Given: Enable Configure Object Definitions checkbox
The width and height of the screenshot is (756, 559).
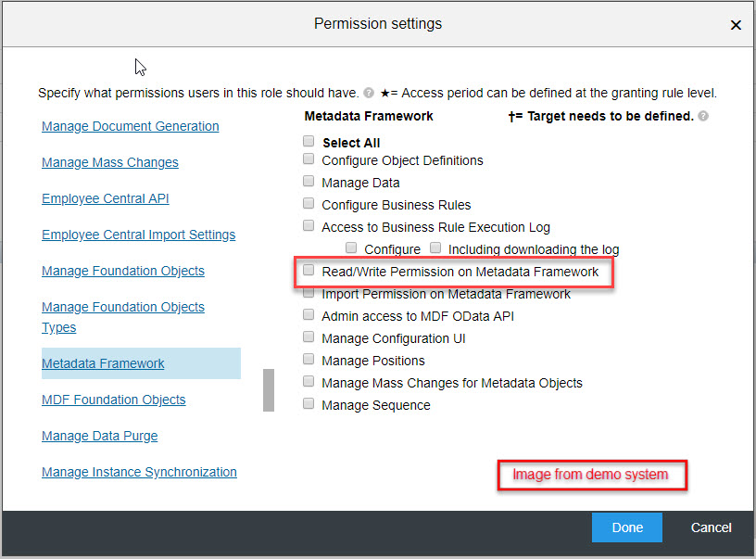Looking at the screenshot, I should pos(309,159).
